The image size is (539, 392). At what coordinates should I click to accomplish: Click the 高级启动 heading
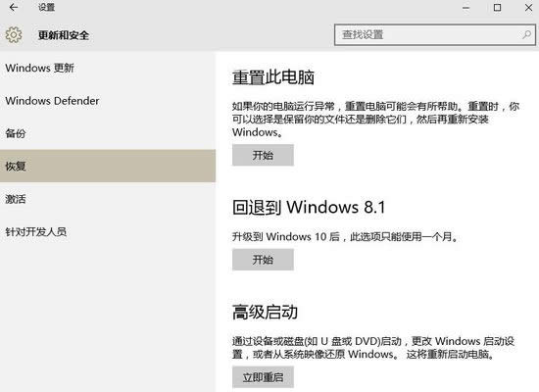pyautogui.click(x=265, y=312)
